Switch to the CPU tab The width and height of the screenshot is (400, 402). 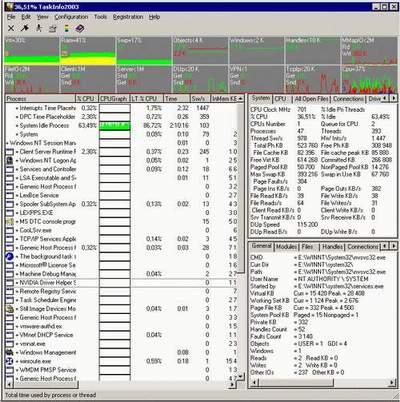pos(280,99)
